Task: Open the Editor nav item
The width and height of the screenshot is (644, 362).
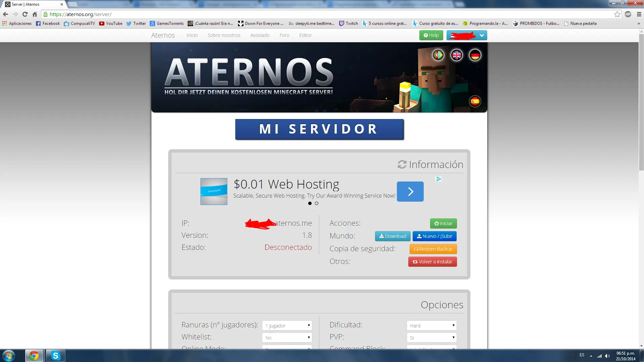Action: [x=306, y=35]
